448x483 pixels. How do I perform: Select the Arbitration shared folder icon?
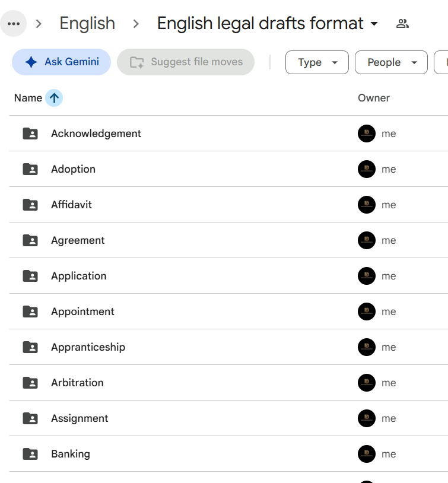(x=30, y=383)
